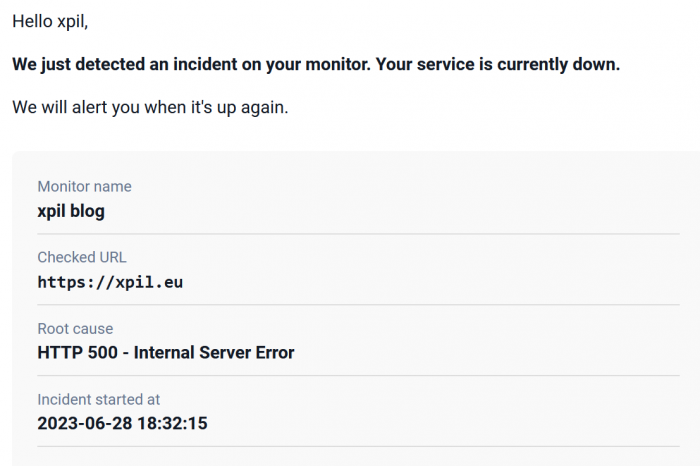
Task: Click the 2023-06-28 18:32:15 timestamp
Action: point(122,423)
